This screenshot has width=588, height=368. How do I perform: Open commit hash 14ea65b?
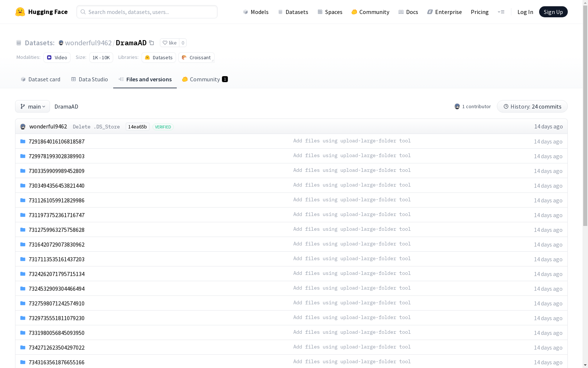click(137, 127)
